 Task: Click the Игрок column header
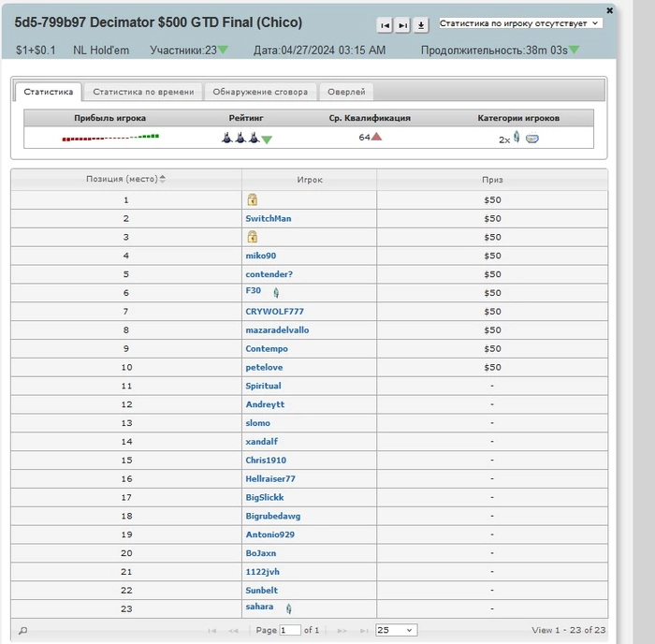[x=310, y=180]
